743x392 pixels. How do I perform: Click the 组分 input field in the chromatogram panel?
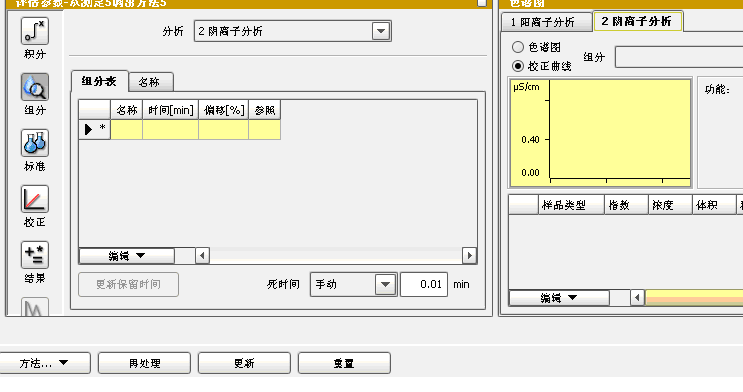click(679, 57)
